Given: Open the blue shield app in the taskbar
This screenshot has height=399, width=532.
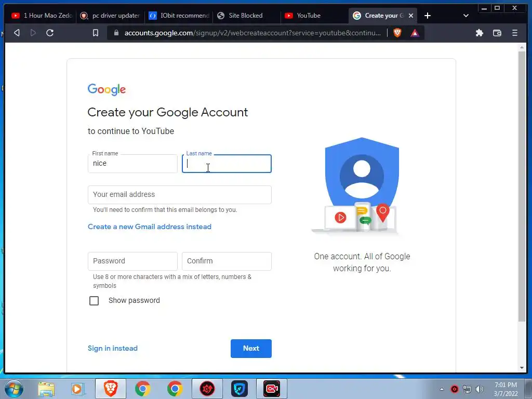Looking at the screenshot, I should (240, 389).
